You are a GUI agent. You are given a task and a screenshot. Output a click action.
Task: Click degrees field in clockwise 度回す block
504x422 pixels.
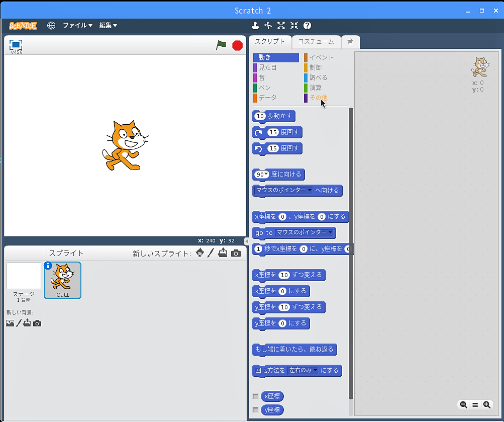273,132
